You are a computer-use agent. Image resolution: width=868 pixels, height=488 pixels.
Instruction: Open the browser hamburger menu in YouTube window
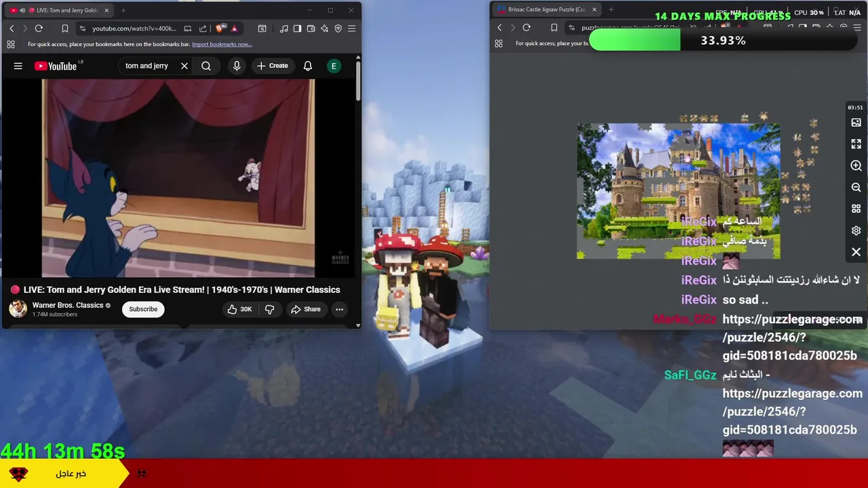tap(351, 28)
